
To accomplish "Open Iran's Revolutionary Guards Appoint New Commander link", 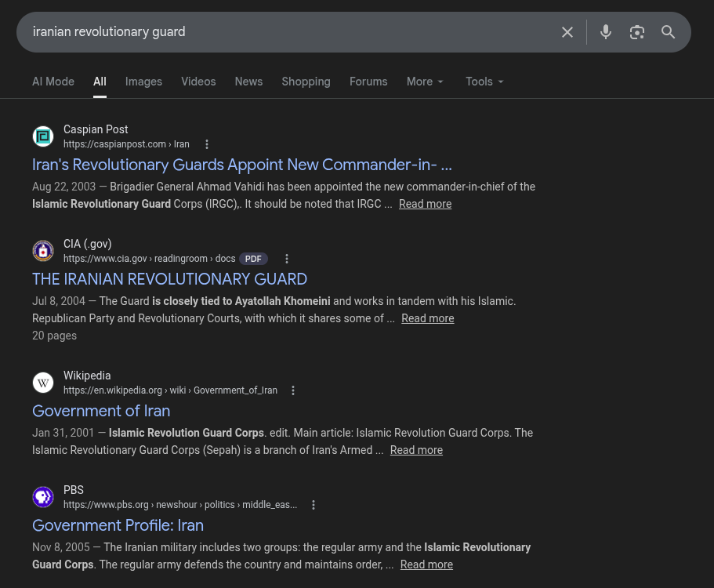I will pos(242,165).
